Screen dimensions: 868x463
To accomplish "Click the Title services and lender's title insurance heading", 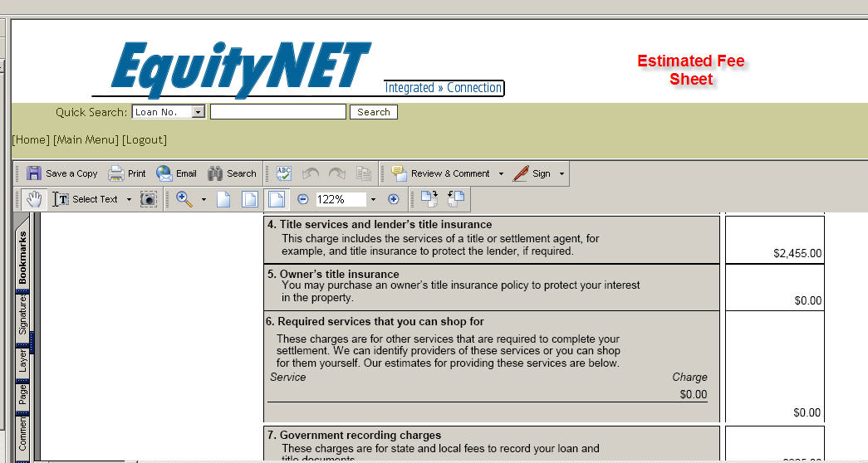I will [380, 225].
